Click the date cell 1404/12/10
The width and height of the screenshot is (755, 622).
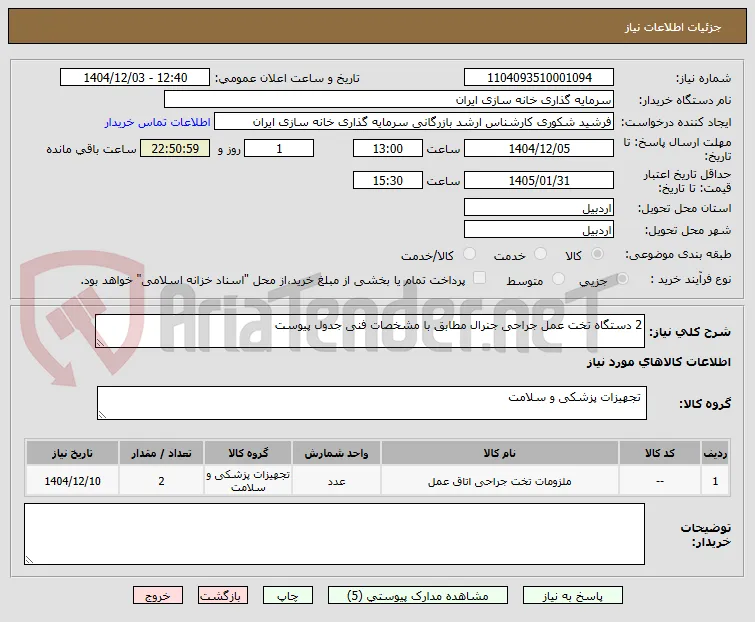72,481
